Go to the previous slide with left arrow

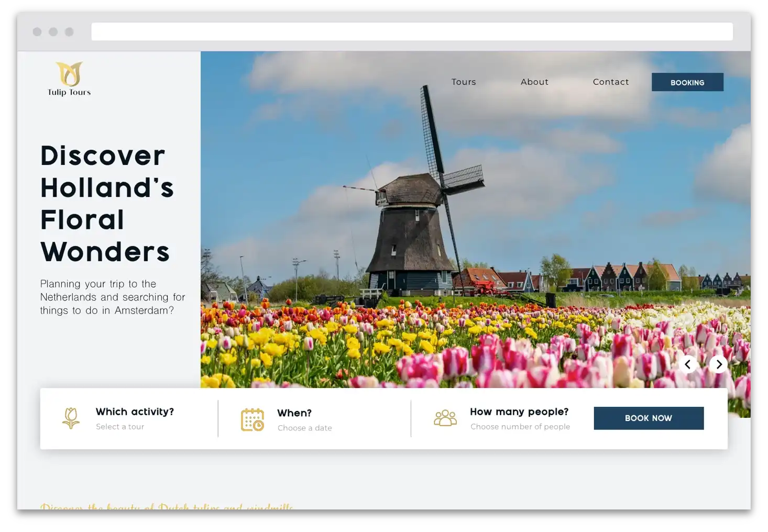point(688,364)
